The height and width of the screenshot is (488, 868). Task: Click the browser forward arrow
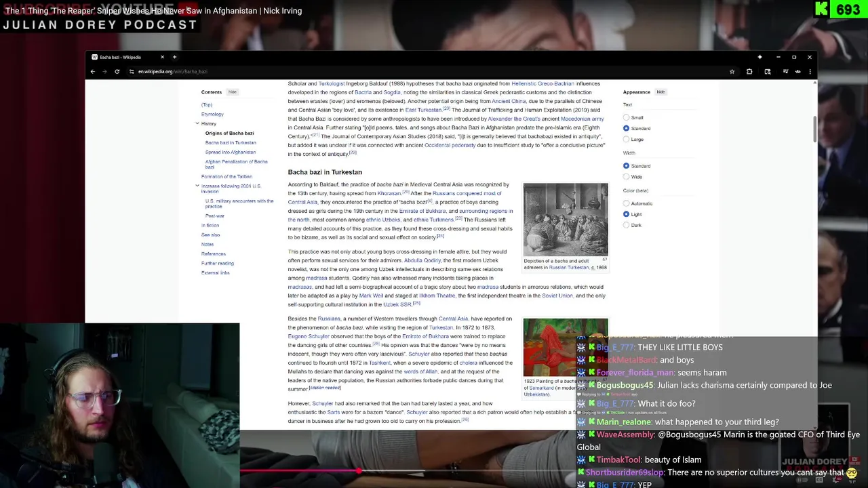104,71
